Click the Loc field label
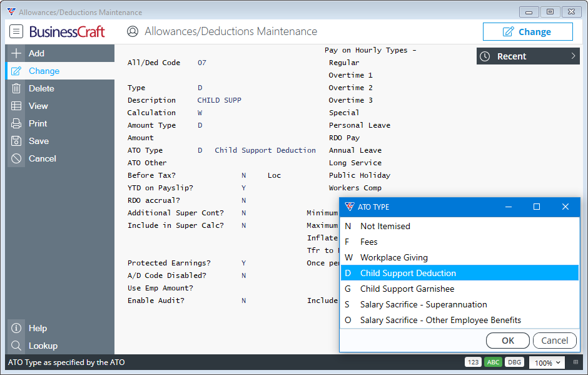Viewport: 588px width, 375px height. [274, 175]
